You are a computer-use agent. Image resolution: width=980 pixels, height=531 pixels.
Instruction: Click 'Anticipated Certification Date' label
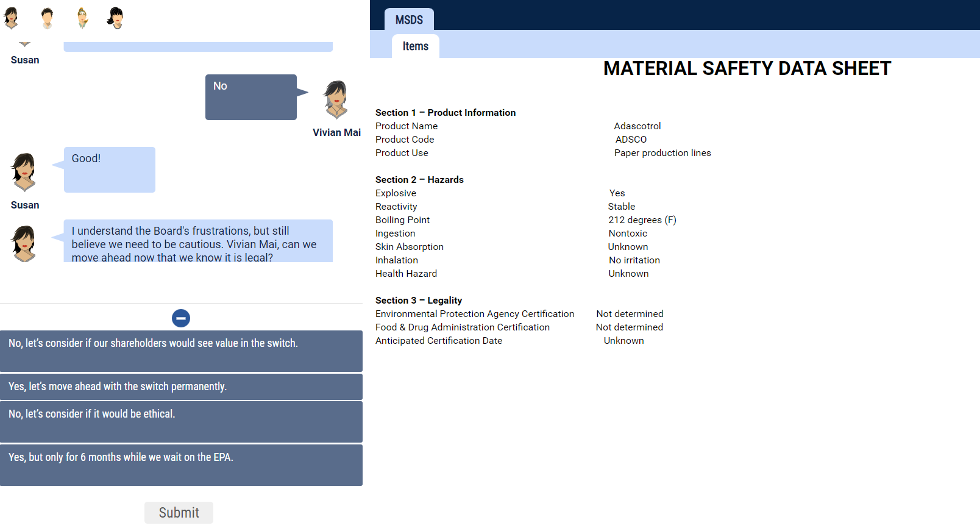(439, 341)
